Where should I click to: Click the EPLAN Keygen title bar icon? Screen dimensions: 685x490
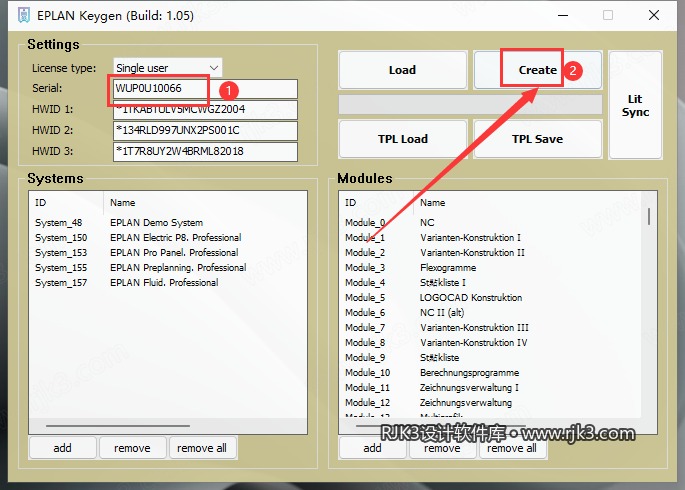(24, 15)
